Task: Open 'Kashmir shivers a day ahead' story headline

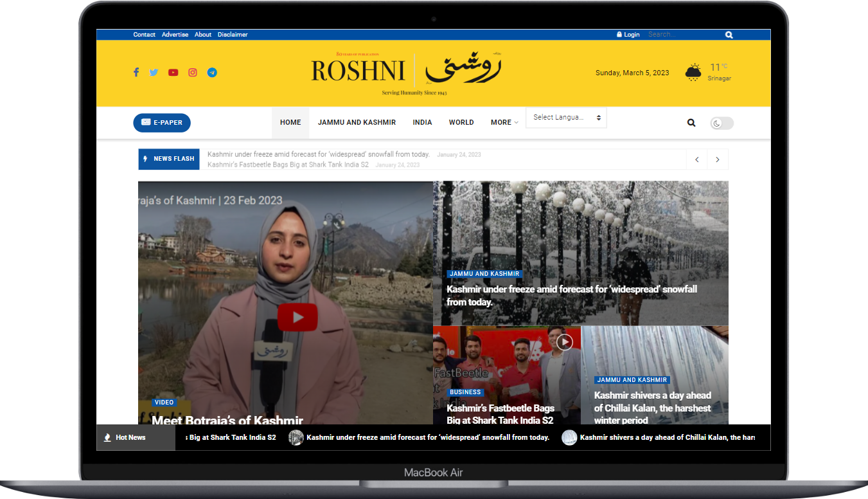Action: point(653,408)
